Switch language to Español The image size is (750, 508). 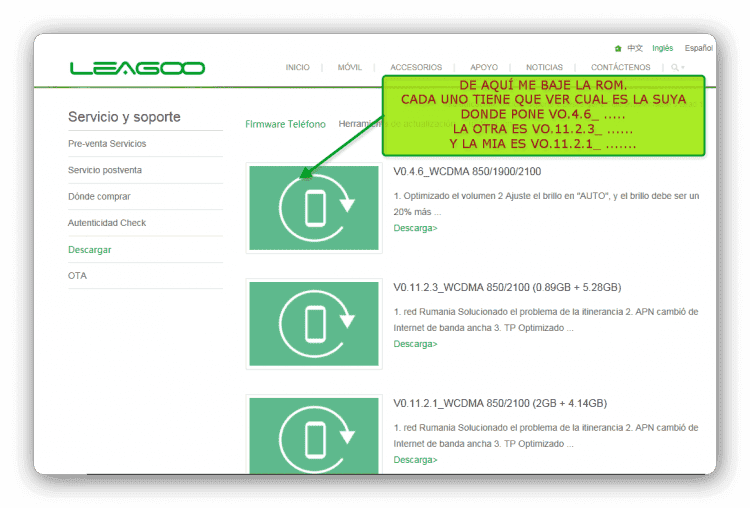698,48
